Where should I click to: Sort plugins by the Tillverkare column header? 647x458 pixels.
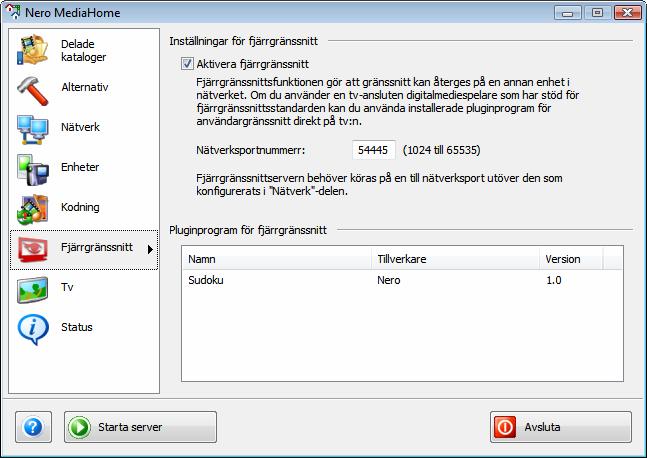click(455, 259)
